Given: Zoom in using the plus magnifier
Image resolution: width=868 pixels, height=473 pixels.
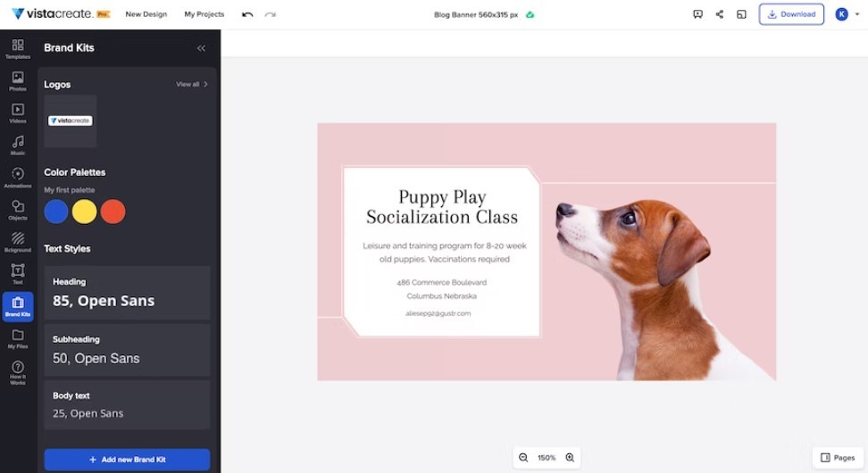Looking at the screenshot, I should pyautogui.click(x=570, y=458).
